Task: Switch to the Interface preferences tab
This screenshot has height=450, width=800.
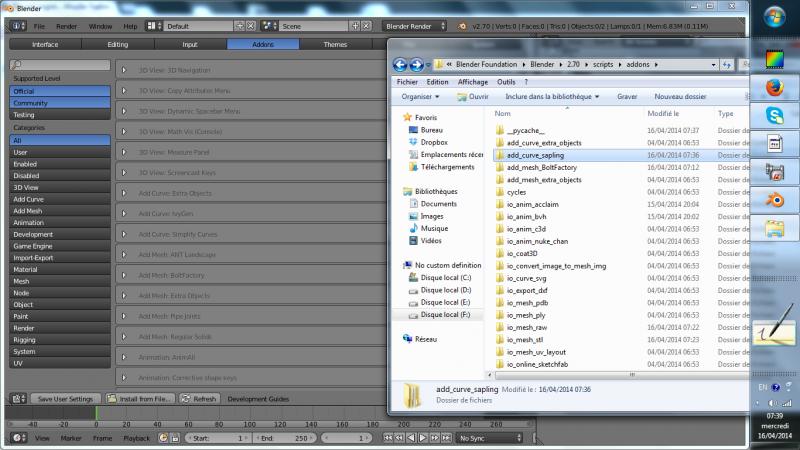Action: click(x=45, y=44)
